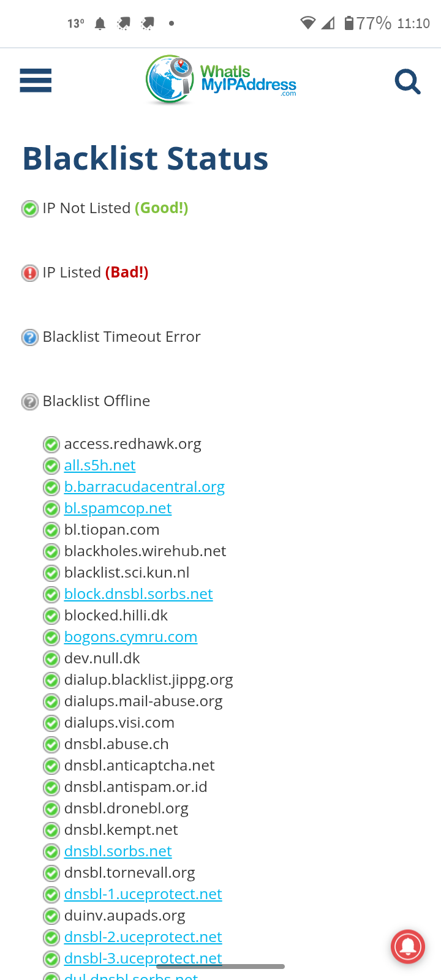Tap the red notification bell button
This screenshot has height=980, width=441.
point(408,947)
